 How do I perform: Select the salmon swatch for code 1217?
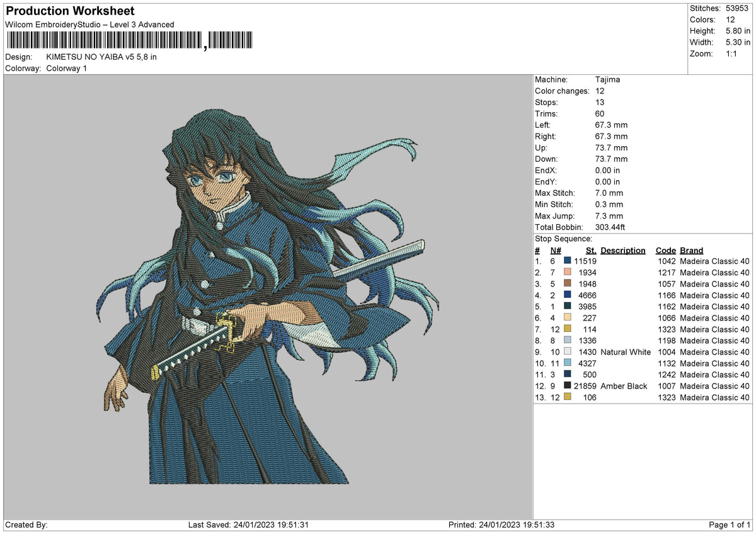click(x=568, y=272)
